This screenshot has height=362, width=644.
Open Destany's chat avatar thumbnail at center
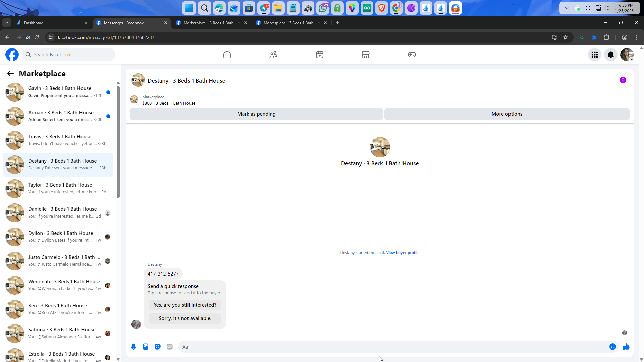point(380,147)
